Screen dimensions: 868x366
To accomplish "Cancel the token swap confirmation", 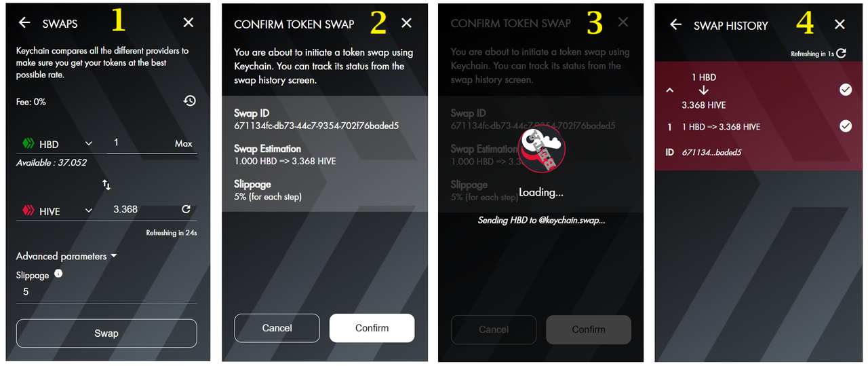I will 277,328.
